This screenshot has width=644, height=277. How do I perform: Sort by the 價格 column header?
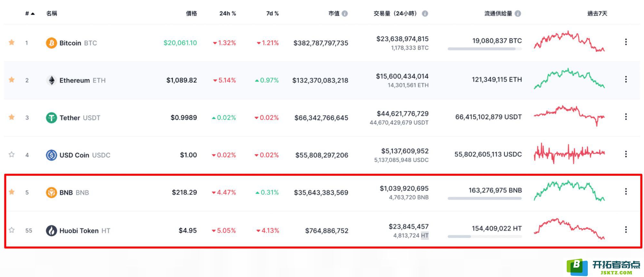[191, 14]
